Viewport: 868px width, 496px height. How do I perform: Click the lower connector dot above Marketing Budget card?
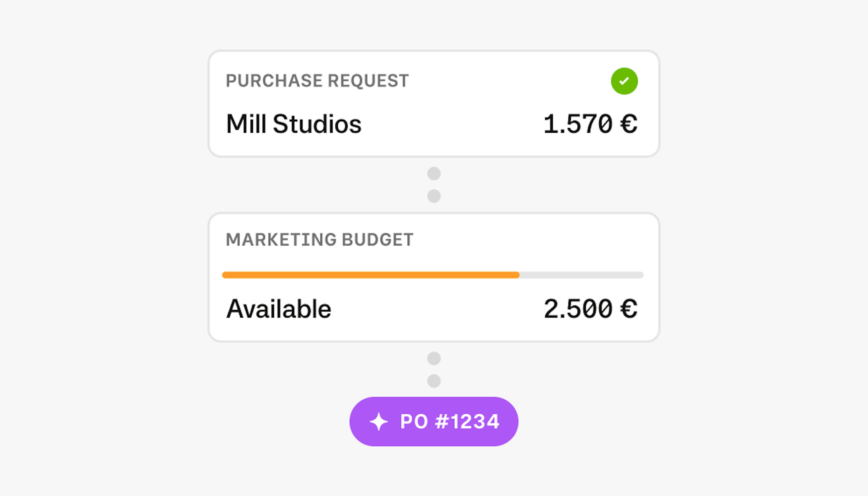point(434,196)
